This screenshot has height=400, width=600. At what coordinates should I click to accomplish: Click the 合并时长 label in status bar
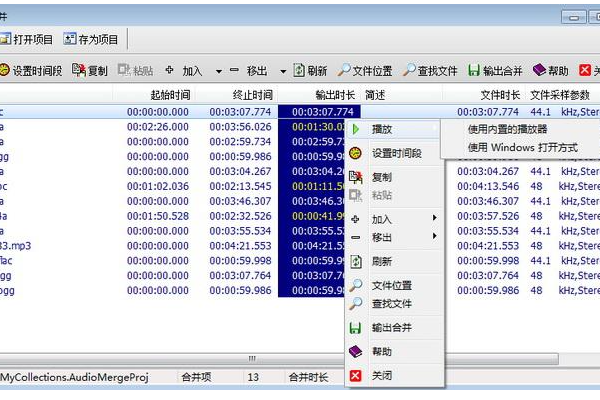(x=308, y=377)
